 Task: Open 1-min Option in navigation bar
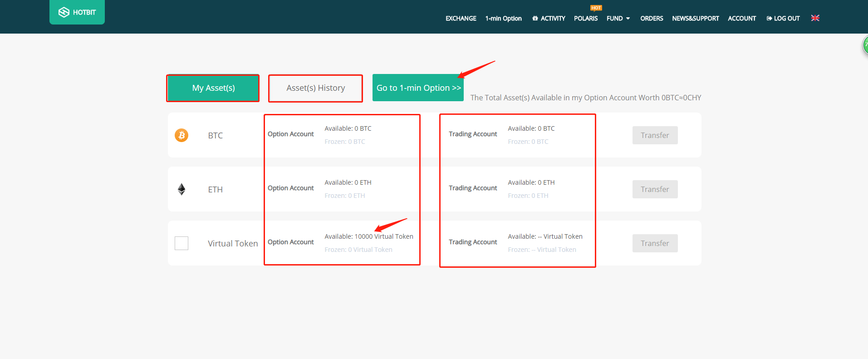503,19
